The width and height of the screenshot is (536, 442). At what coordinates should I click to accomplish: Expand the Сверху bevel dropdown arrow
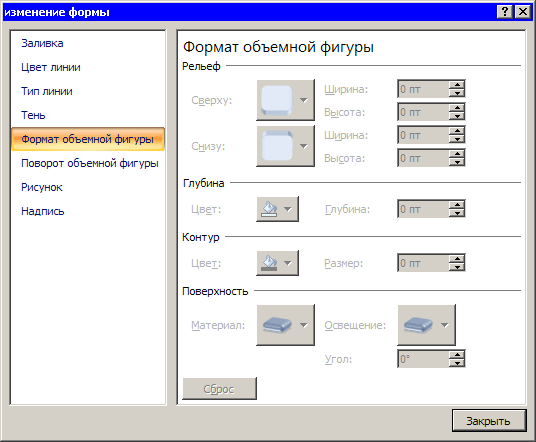click(x=304, y=100)
